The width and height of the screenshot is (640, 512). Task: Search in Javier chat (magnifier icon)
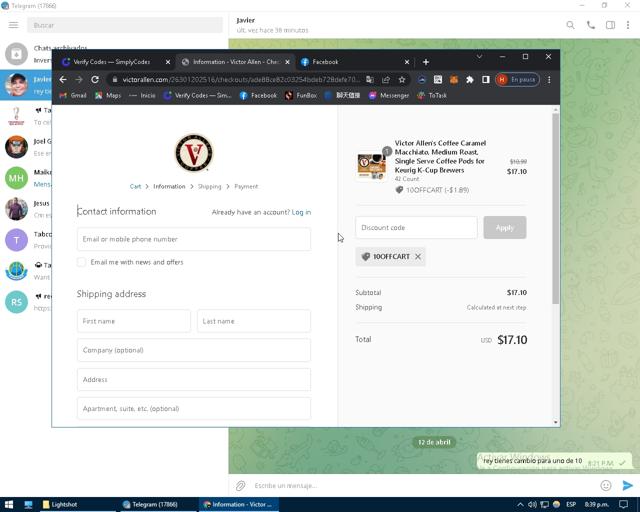point(570,25)
